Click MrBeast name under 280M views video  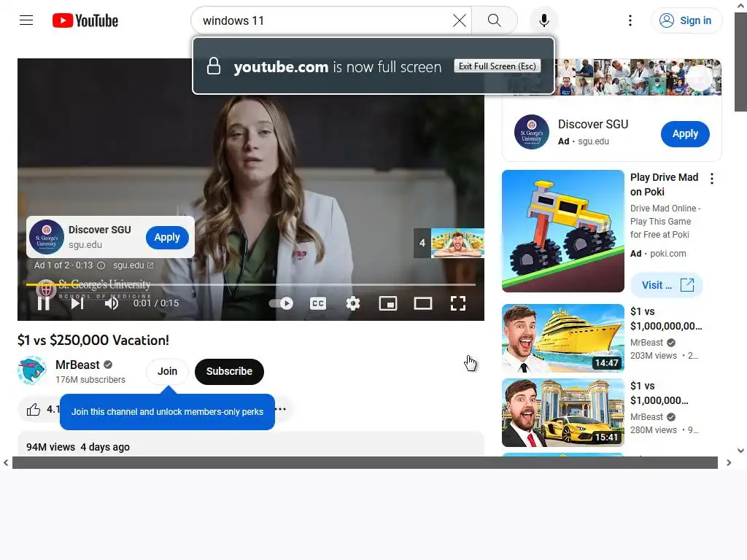coord(646,416)
